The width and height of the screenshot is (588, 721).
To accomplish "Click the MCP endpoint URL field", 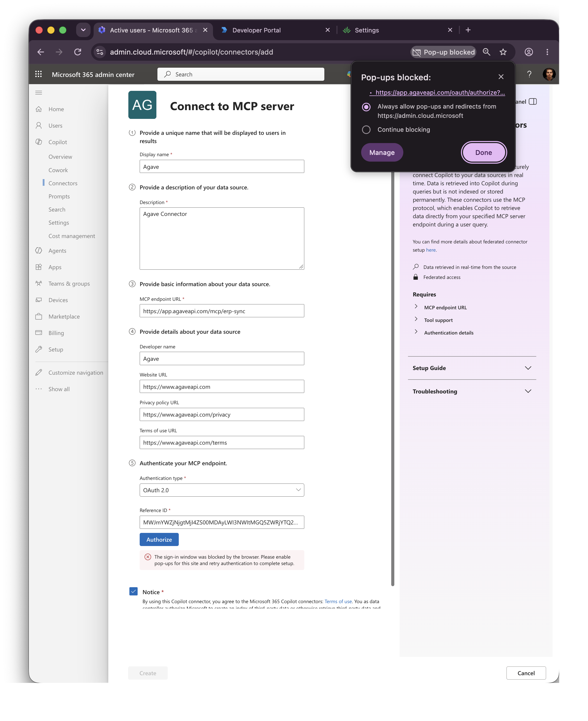I will (x=222, y=311).
